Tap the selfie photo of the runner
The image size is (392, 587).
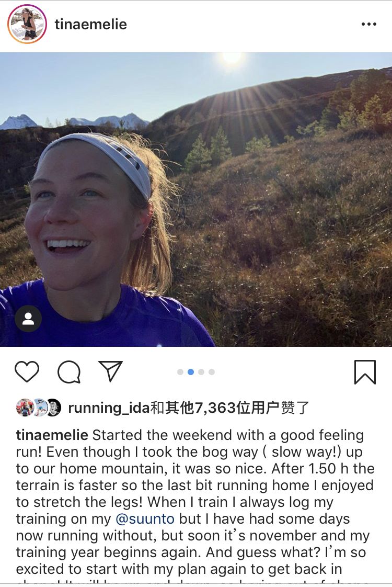196,199
